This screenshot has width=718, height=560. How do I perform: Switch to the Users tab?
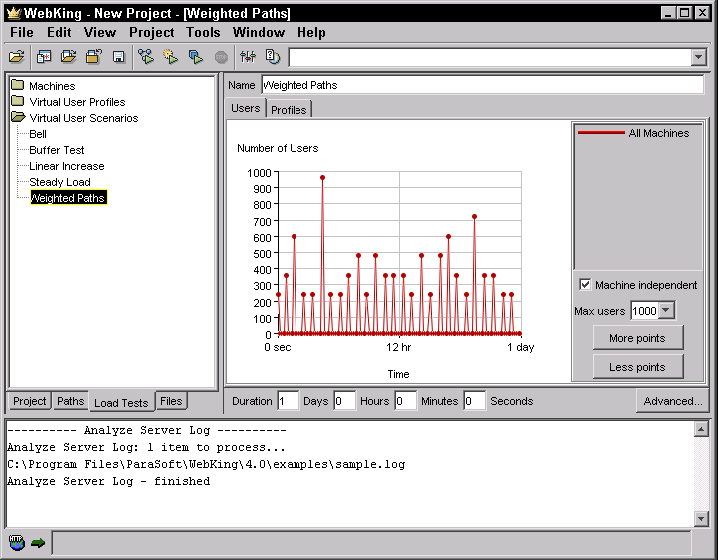tap(245, 109)
